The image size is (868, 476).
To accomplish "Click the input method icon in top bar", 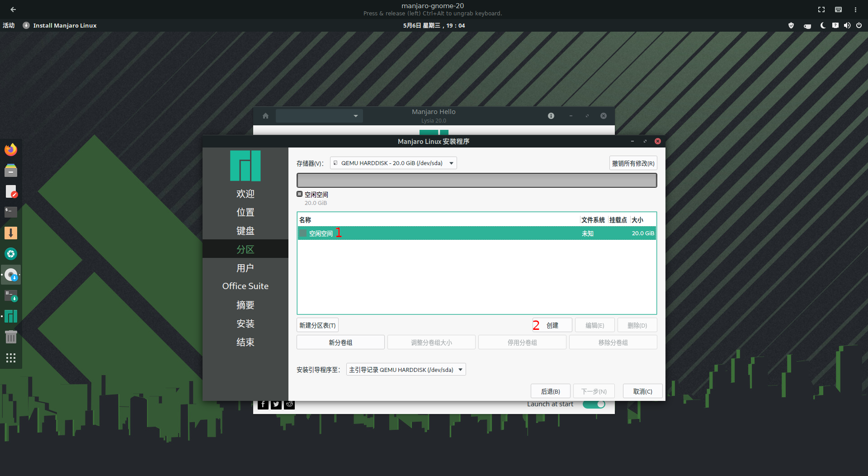I will (807, 26).
